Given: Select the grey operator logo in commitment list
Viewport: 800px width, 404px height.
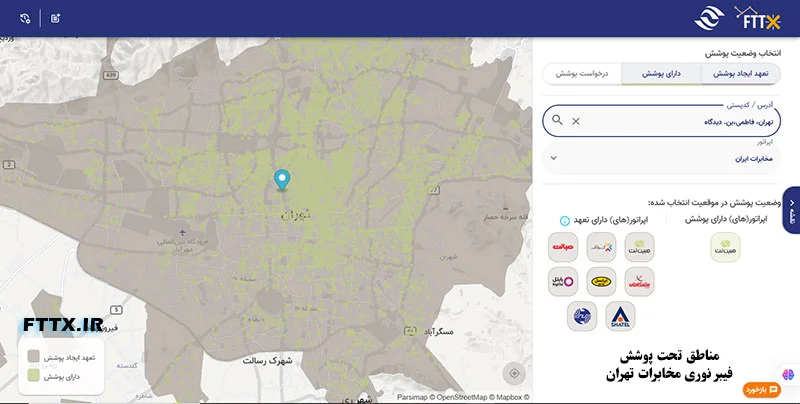Looking at the screenshot, I should (639, 247).
